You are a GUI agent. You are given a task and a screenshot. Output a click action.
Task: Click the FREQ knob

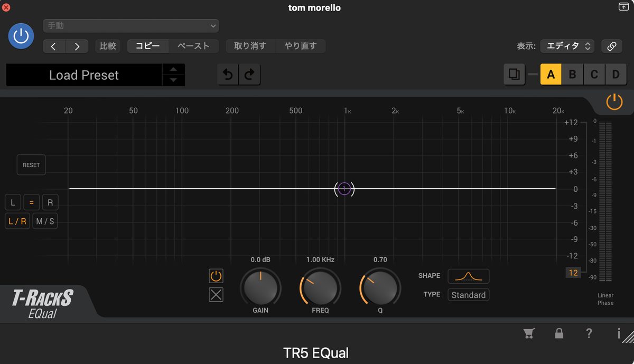click(x=320, y=288)
